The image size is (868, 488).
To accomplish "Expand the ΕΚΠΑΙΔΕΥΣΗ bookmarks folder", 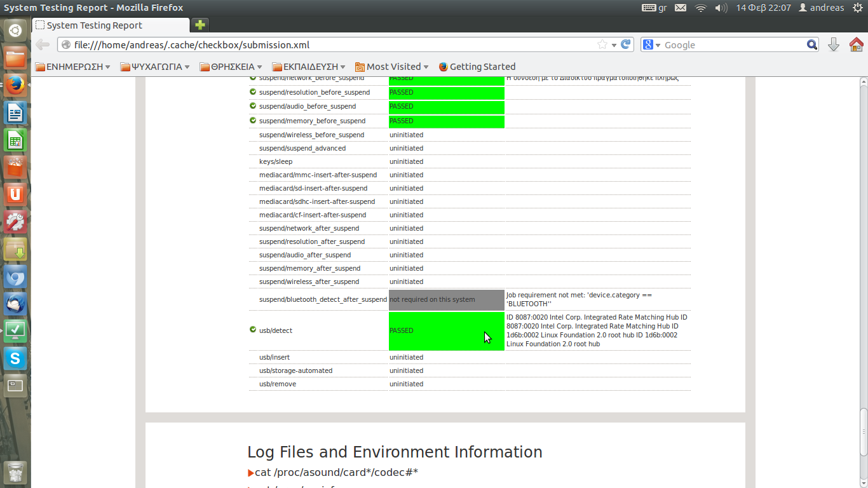I will click(309, 67).
